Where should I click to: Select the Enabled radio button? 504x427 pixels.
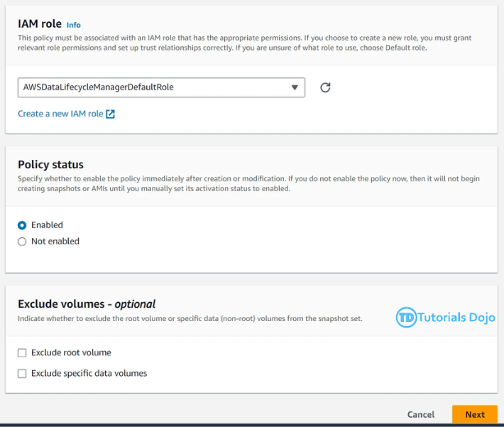click(x=22, y=225)
